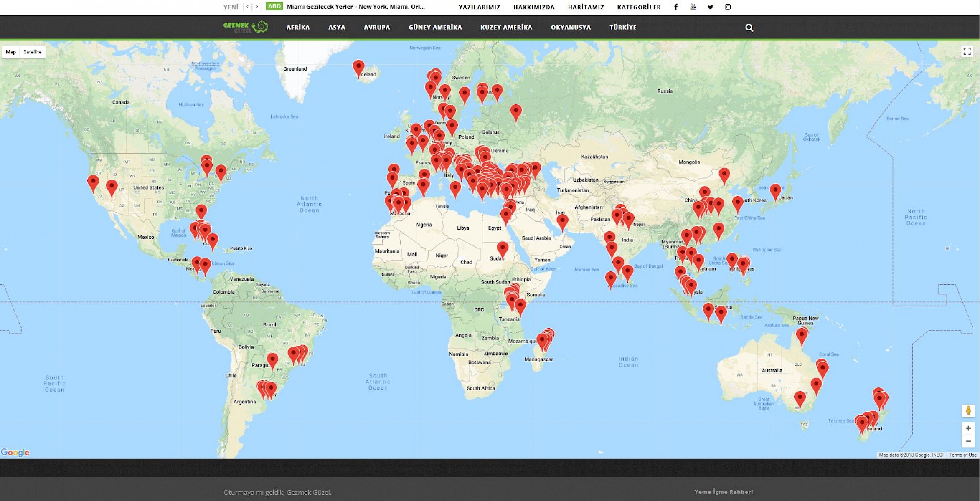Screen dimensions: 980x501
Task: Switch map to Satellite view
Action: click(x=33, y=52)
